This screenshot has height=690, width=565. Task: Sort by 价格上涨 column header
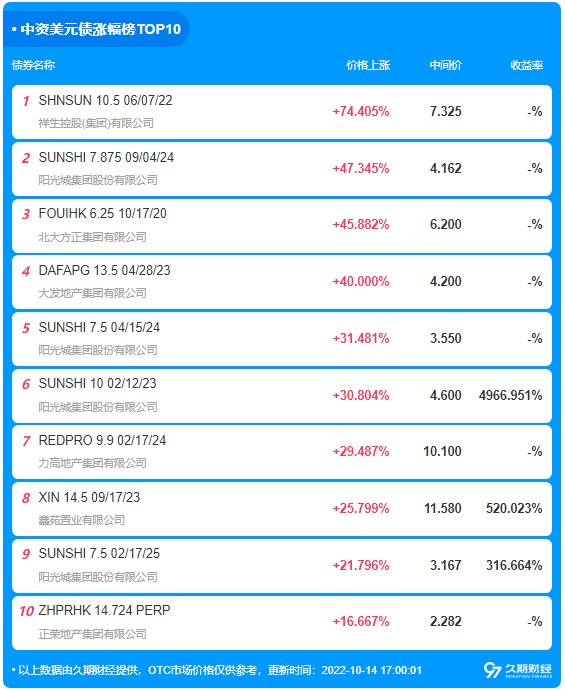pyautogui.click(x=368, y=65)
